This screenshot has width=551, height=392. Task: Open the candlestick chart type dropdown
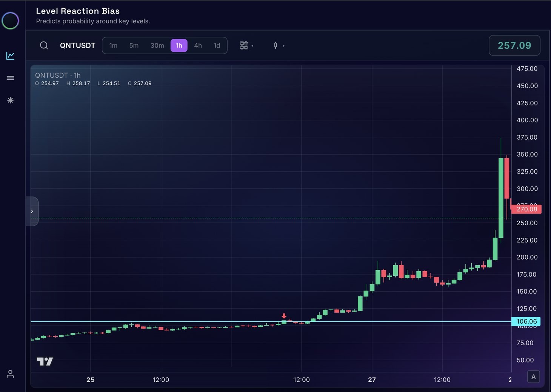279,46
